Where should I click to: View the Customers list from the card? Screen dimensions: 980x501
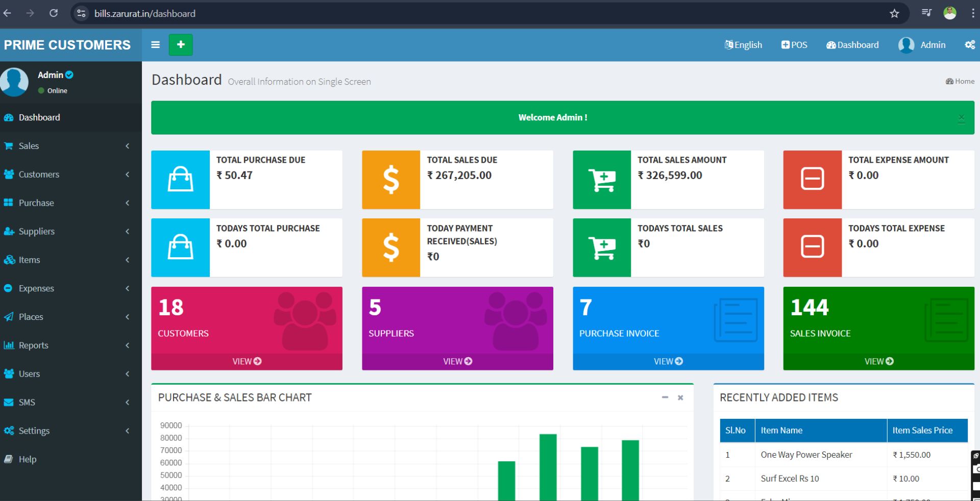pyautogui.click(x=247, y=361)
